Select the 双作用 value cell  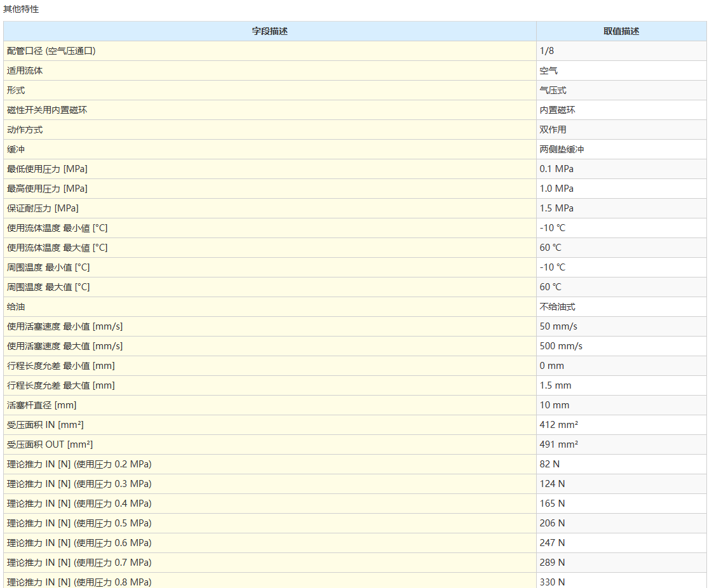[553, 130]
